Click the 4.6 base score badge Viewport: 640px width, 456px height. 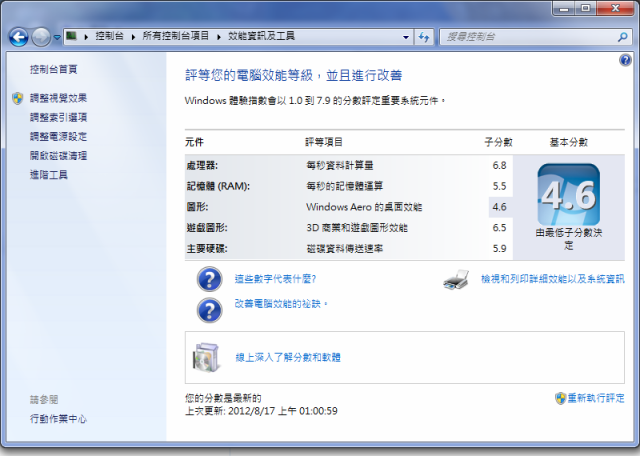pos(569,195)
